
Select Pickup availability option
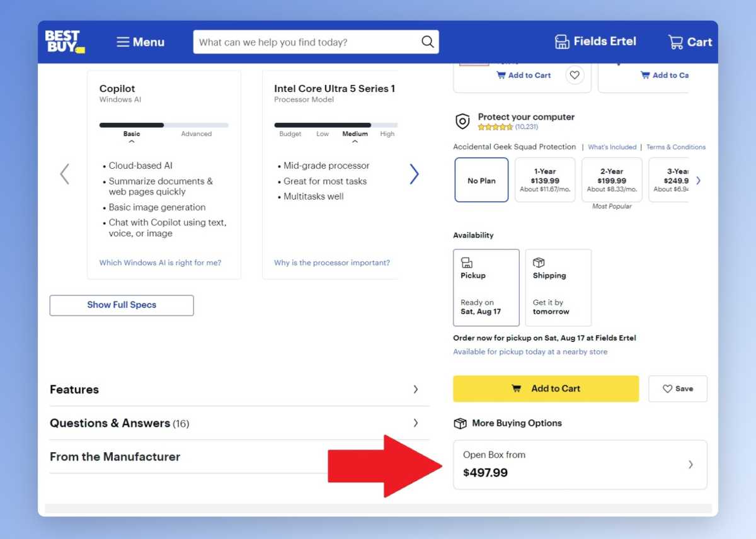[486, 288]
